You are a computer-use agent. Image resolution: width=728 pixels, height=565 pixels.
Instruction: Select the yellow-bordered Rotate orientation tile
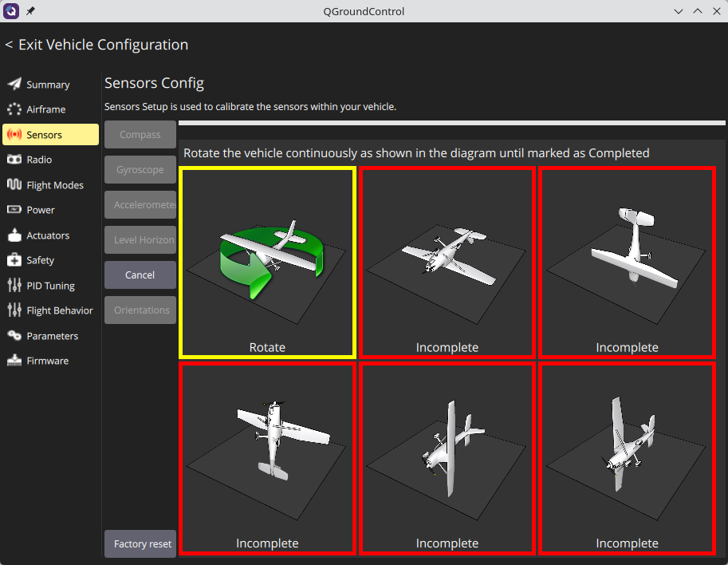(x=267, y=262)
